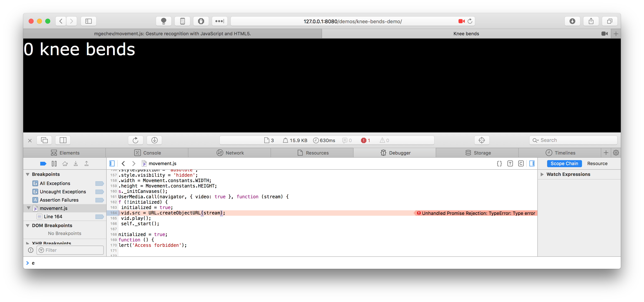The width and height of the screenshot is (644, 302).
Task: Activate the element inspection crosshair icon
Action: click(x=482, y=140)
